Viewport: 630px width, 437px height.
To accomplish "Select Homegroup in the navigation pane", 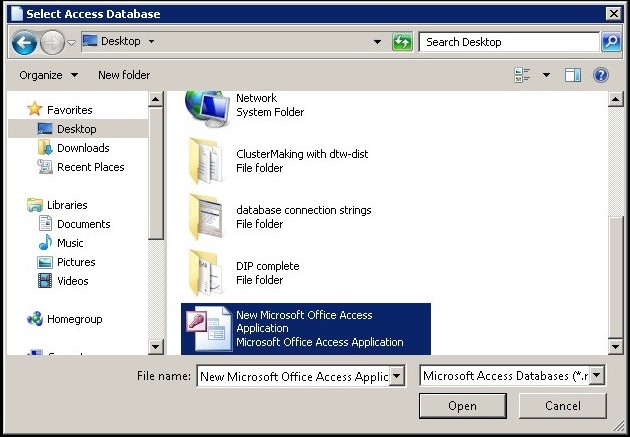I will [x=74, y=319].
